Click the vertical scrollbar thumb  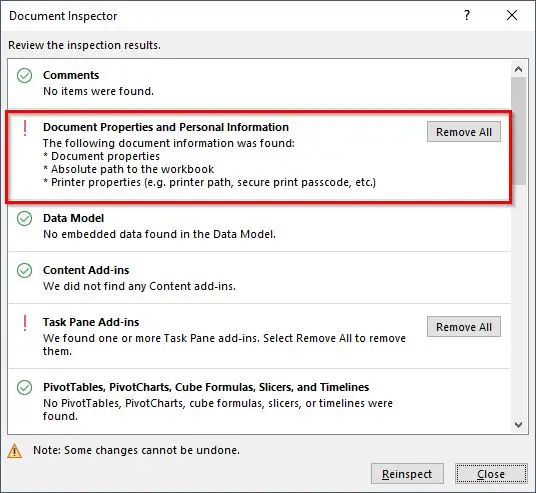coord(519,131)
